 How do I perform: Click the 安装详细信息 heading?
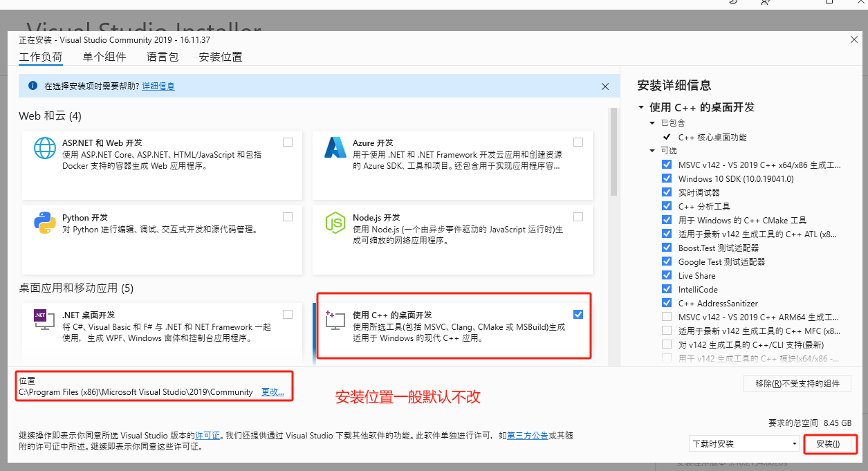point(674,85)
